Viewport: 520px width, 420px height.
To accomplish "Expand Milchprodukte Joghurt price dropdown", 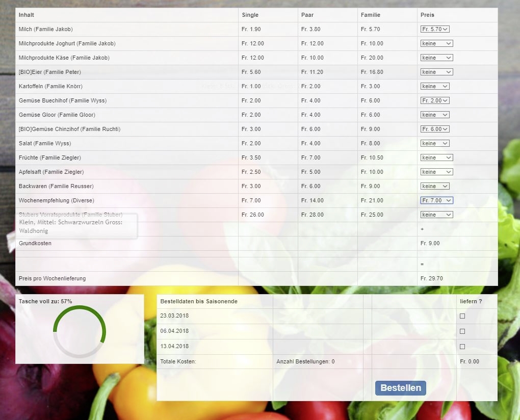I will click(436, 44).
